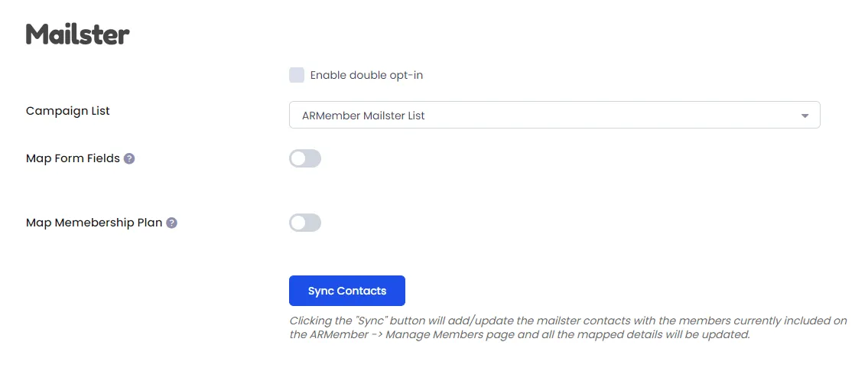Screen dimensions: 868x368
Task: Click the white knob of Memebership Plan switch
Action: 299,223
